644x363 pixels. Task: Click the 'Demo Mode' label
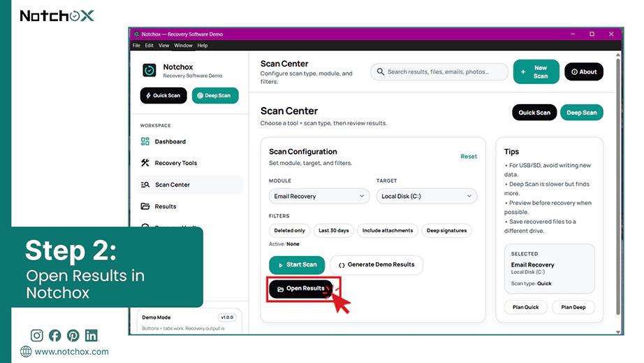coord(156,318)
